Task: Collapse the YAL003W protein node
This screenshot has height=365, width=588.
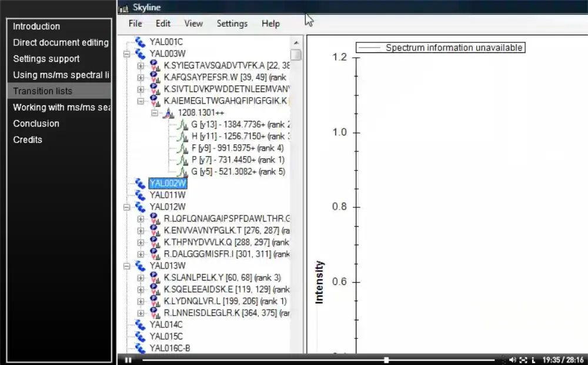Action: 127,54
